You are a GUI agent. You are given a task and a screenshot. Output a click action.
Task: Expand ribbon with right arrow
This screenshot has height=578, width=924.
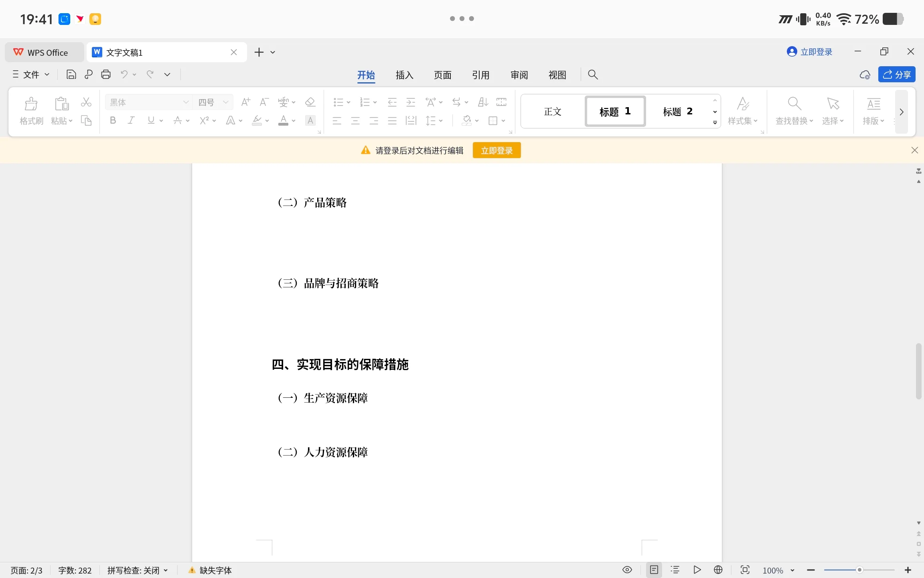tap(902, 112)
